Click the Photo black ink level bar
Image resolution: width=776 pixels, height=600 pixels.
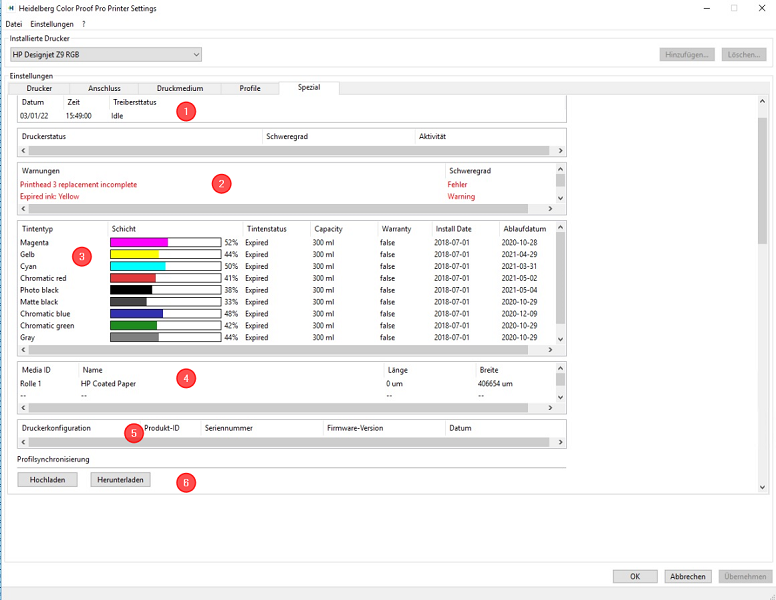(165, 290)
